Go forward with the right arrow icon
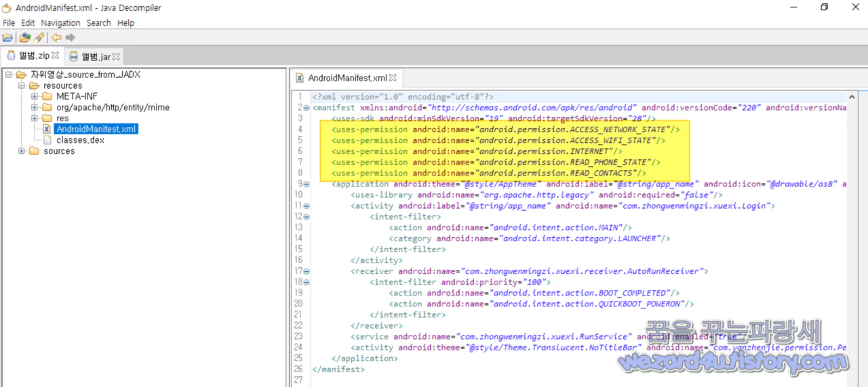Screen dimensions: 868x387 click(x=71, y=38)
